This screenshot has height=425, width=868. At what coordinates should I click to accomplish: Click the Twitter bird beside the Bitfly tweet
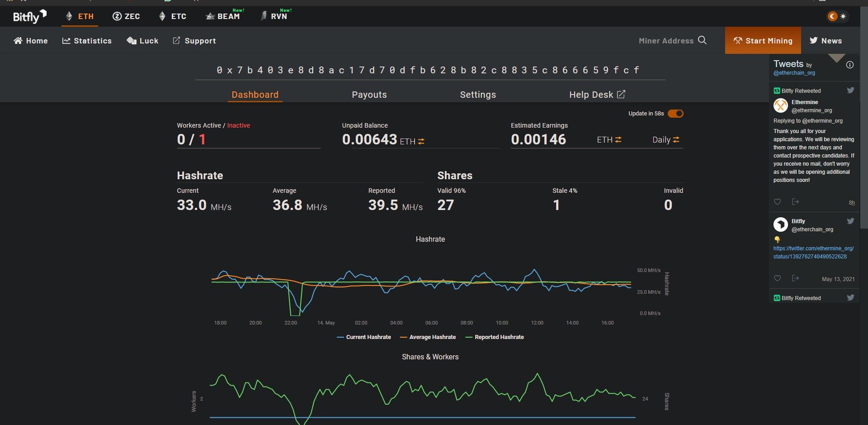click(x=850, y=221)
